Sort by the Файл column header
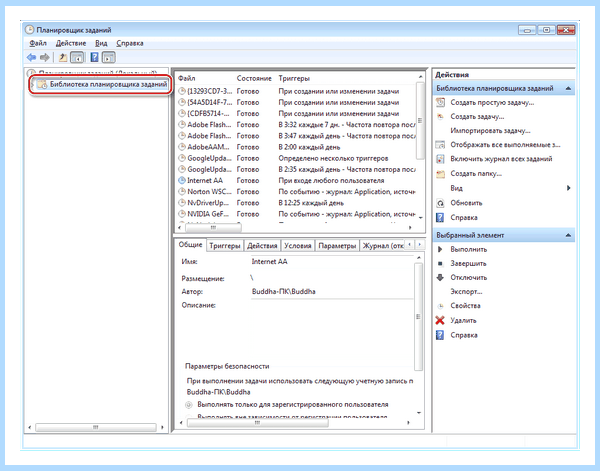The image size is (600, 471). pyautogui.click(x=187, y=78)
